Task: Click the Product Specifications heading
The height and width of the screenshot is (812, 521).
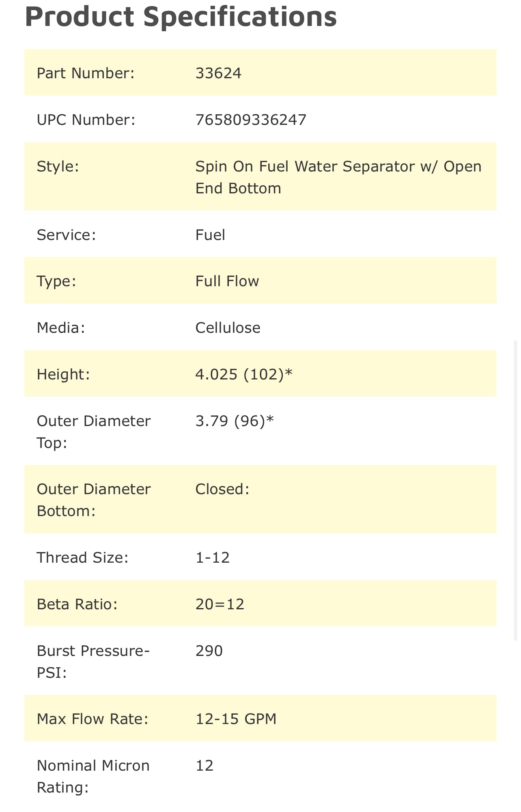Action: 181,17
